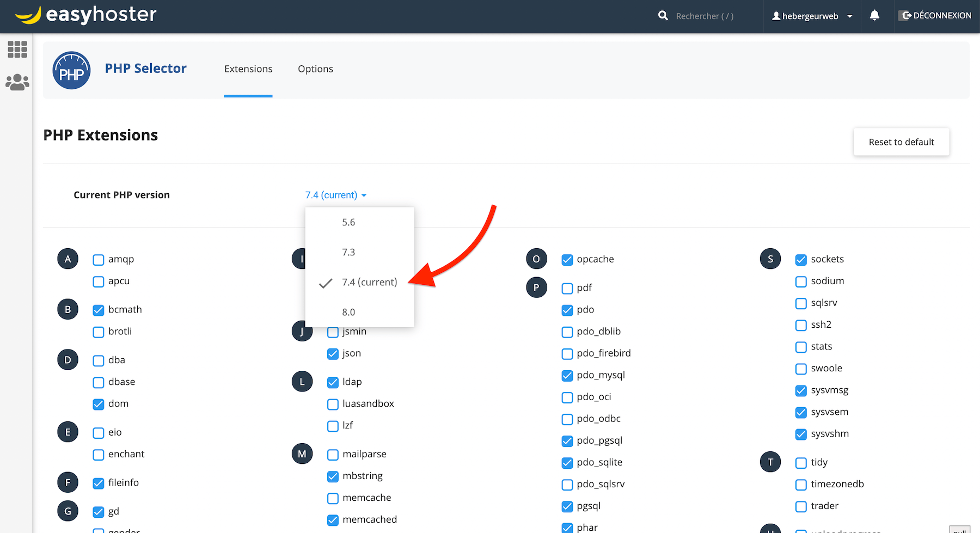Open the apps grid icon in sidebar

pos(17,50)
